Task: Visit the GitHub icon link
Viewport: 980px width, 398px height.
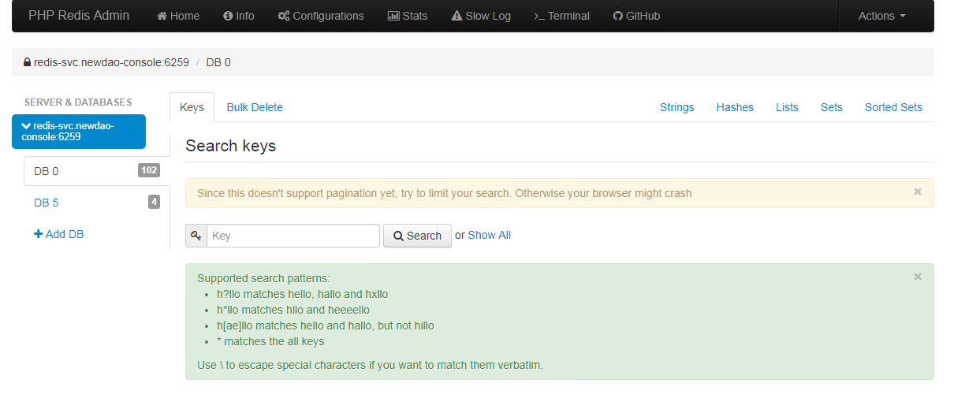Action: [618, 17]
